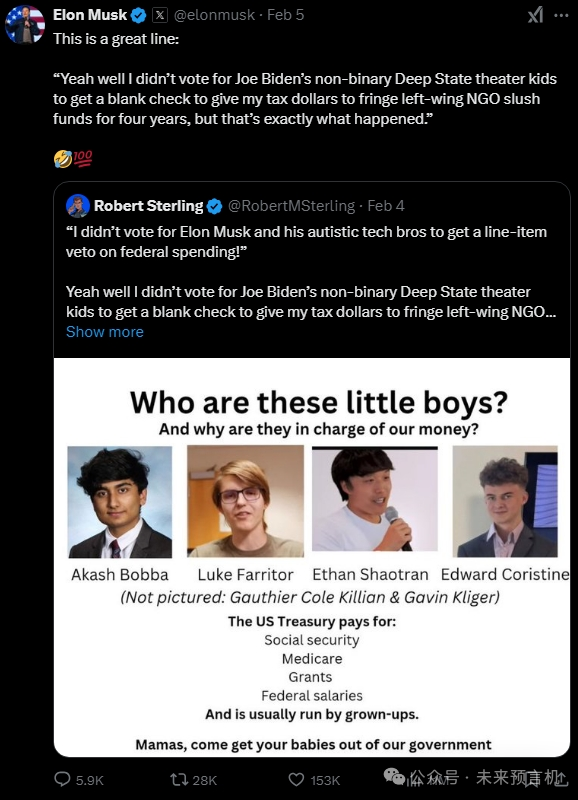Click the Feb 4 timestamp in the quoted post
The height and width of the screenshot is (800, 578).
click(x=386, y=206)
